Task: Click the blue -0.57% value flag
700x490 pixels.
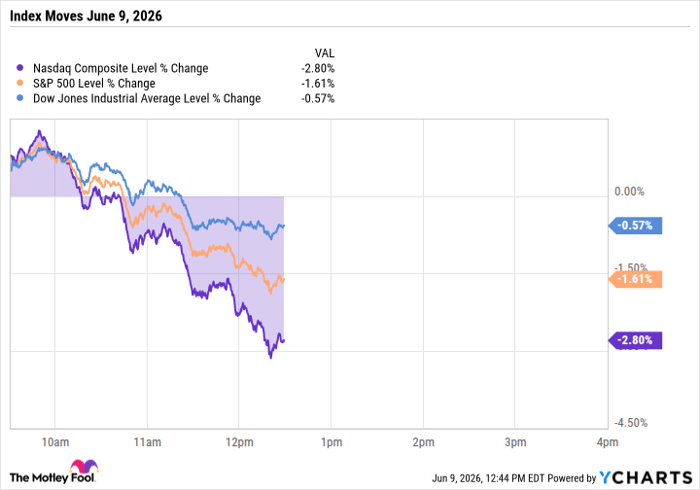Action: click(x=635, y=225)
